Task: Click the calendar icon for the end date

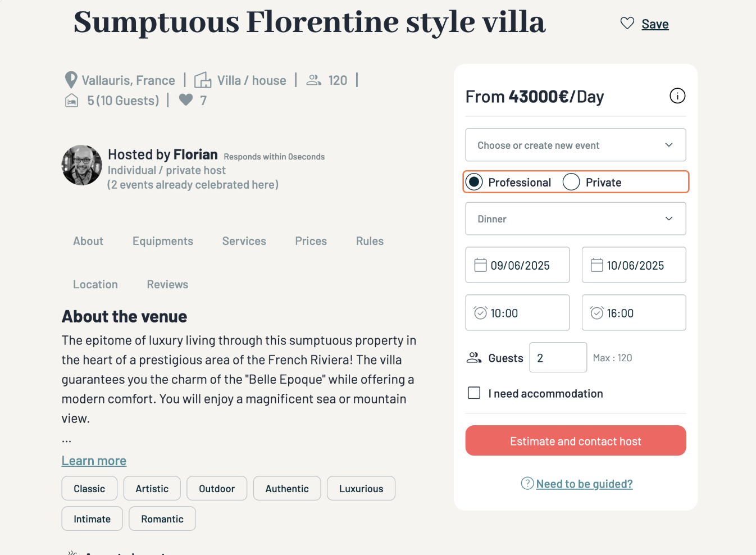Action: pyautogui.click(x=596, y=265)
